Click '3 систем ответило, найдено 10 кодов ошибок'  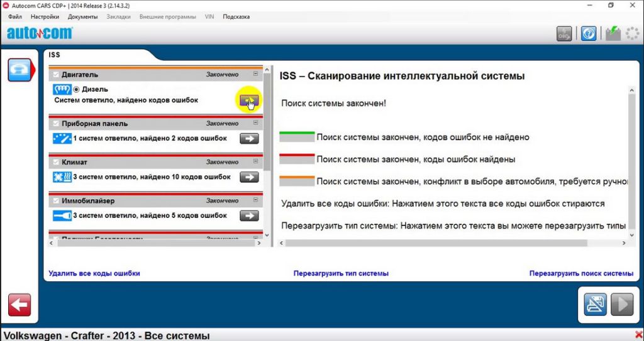point(152,177)
